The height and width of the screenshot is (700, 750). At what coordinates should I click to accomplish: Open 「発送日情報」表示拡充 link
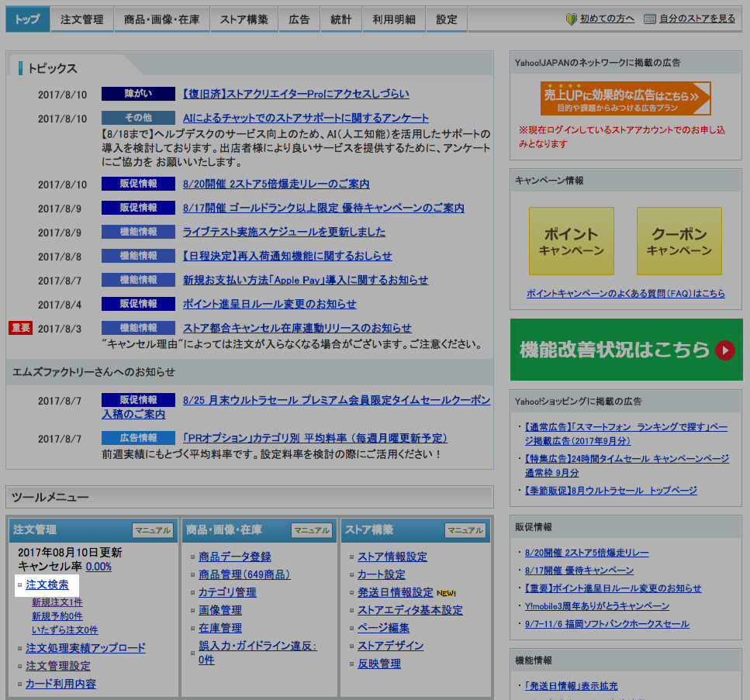click(x=571, y=685)
